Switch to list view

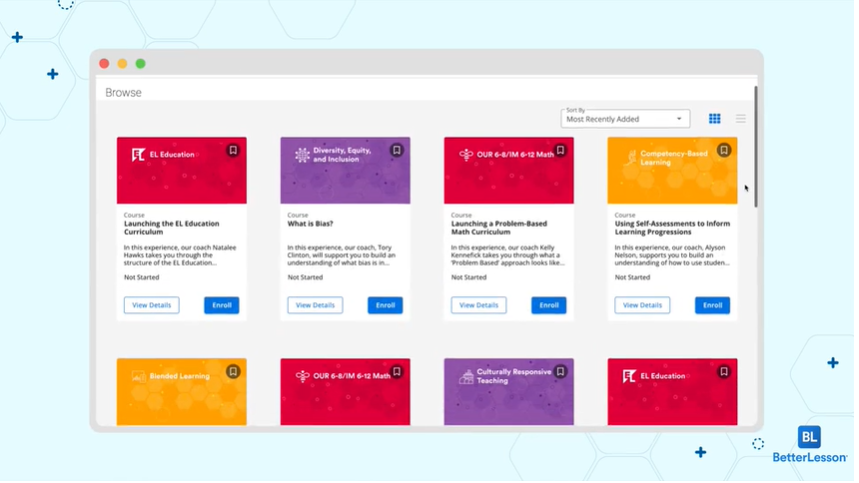pyautogui.click(x=745, y=119)
